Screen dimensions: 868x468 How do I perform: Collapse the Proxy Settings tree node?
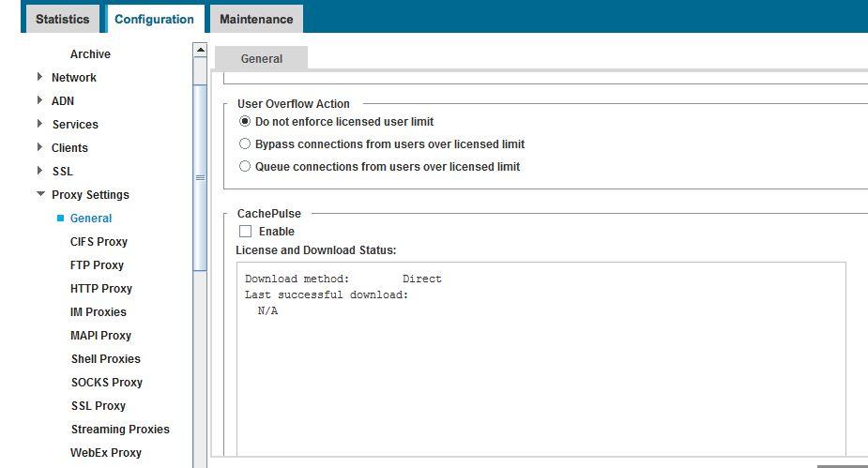click(40, 194)
